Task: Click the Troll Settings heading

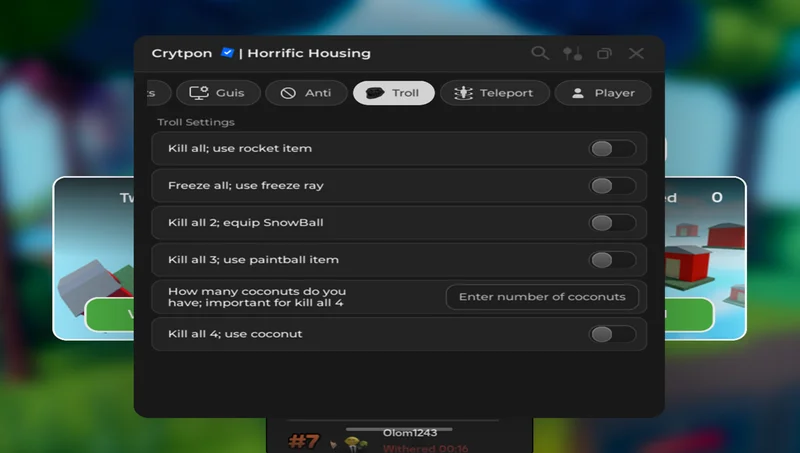Action: [x=196, y=122]
